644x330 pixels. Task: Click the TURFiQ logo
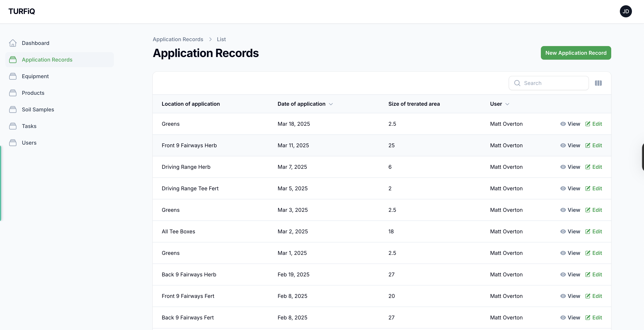(x=21, y=11)
